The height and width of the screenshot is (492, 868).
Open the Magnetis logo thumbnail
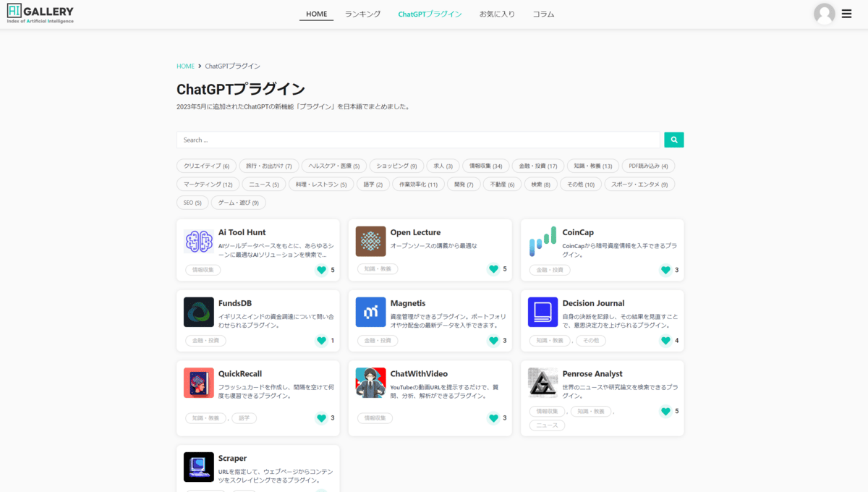[x=371, y=313]
